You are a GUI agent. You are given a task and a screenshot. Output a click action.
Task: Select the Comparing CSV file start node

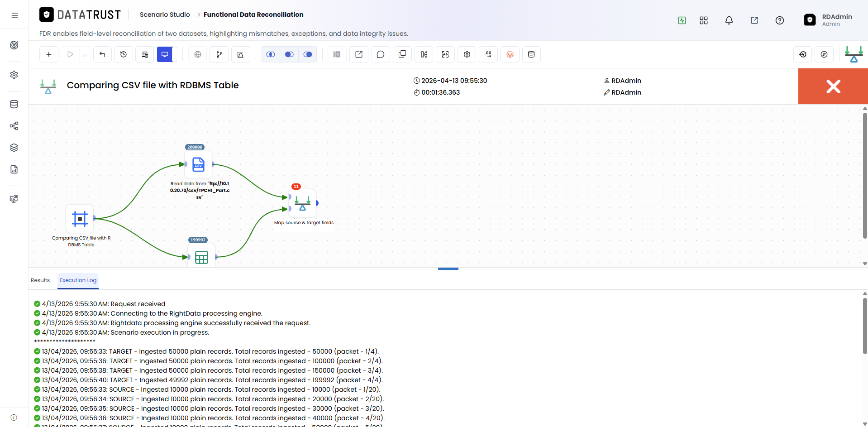80,219
